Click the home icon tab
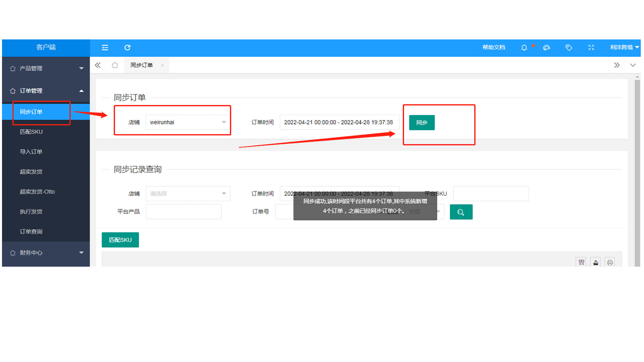 click(115, 65)
